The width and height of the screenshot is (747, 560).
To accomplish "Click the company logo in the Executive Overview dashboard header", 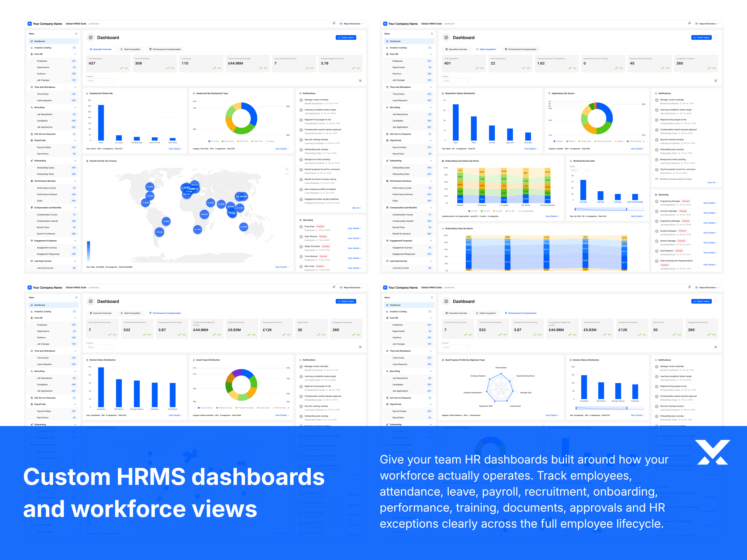I will [30, 24].
